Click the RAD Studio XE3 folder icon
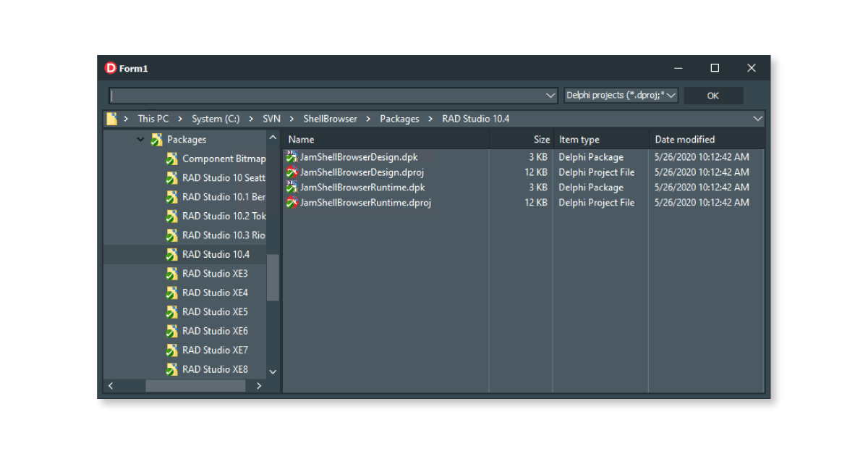 click(x=171, y=274)
